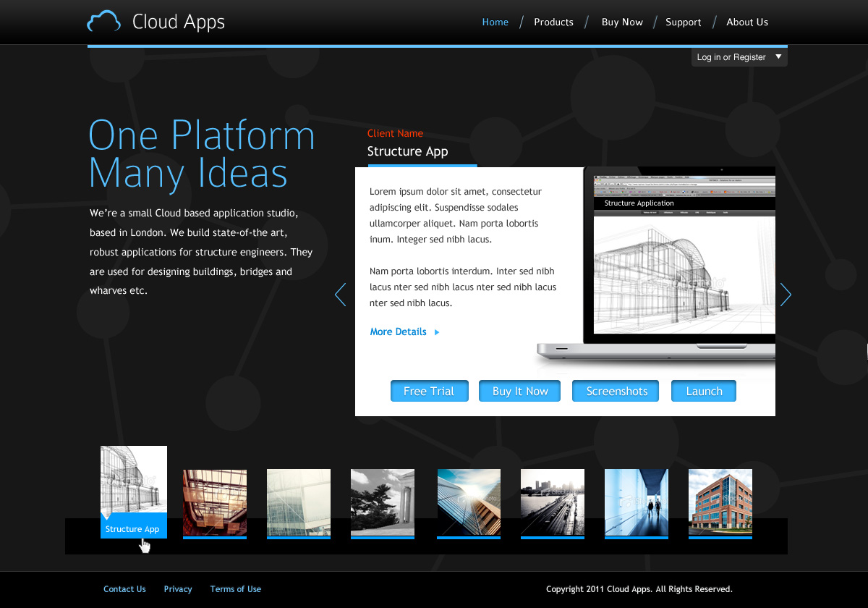
Task: Open the Contact Us footer link
Action: [124, 589]
